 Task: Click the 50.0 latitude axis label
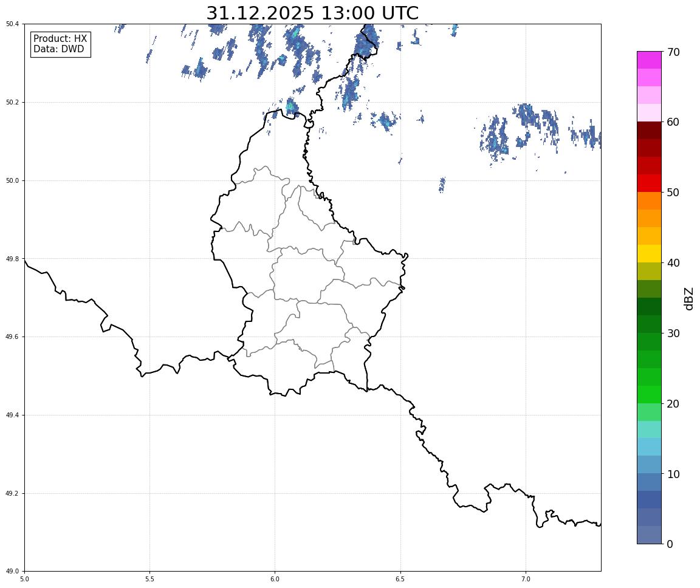pos(12,180)
